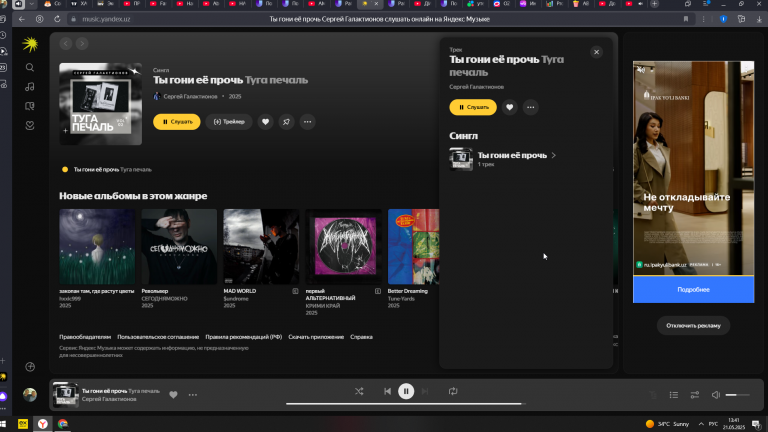Open the user profile avatar
The width and height of the screenshot is (768, 432).
[30, 395]
